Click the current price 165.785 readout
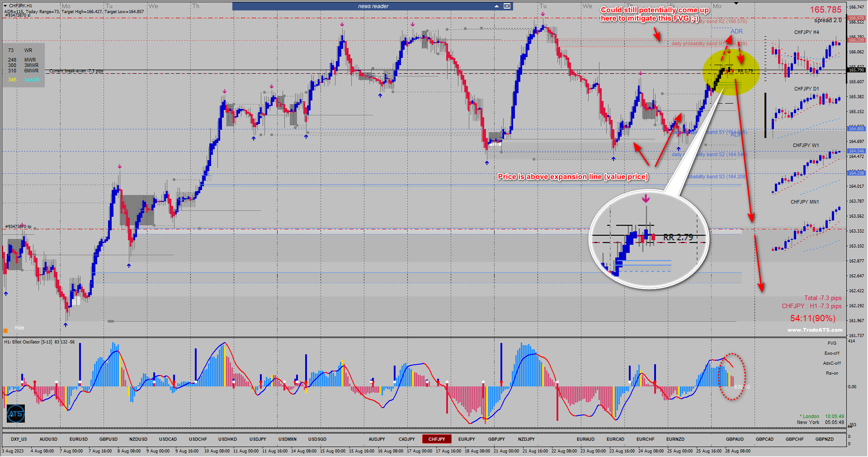Screen dimensions: 868x457 826,10
